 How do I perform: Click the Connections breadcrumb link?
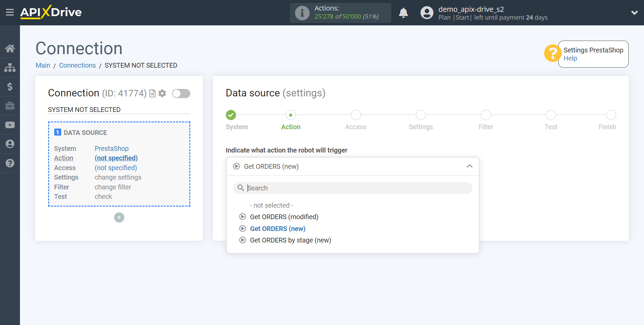(77, 65)
